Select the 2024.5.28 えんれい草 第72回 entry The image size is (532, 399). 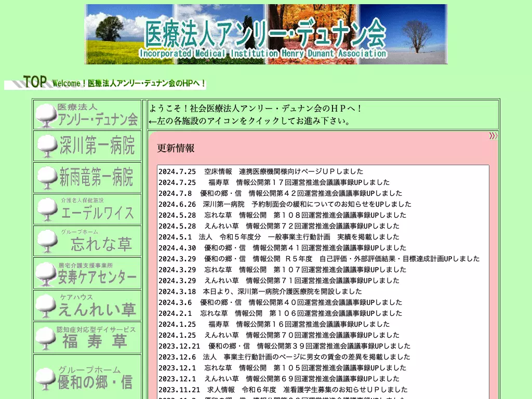click(x=279, y=226)
